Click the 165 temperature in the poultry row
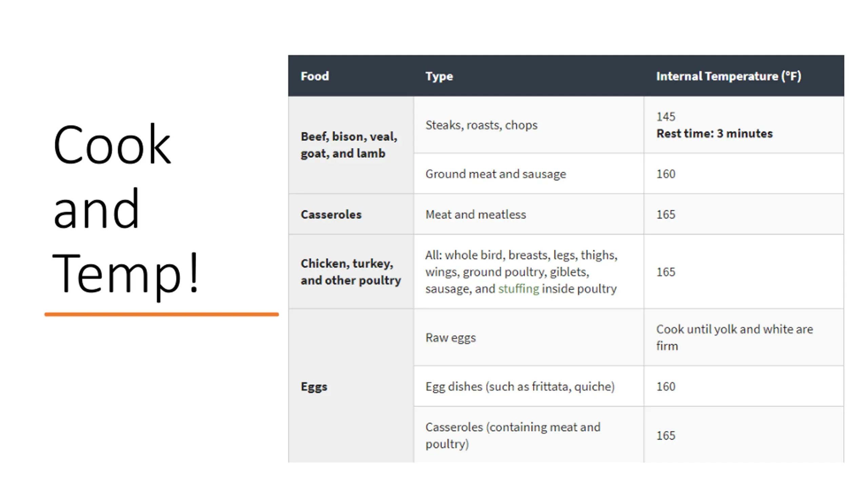Viewport: 868px width, 488px height. [666, 272]
